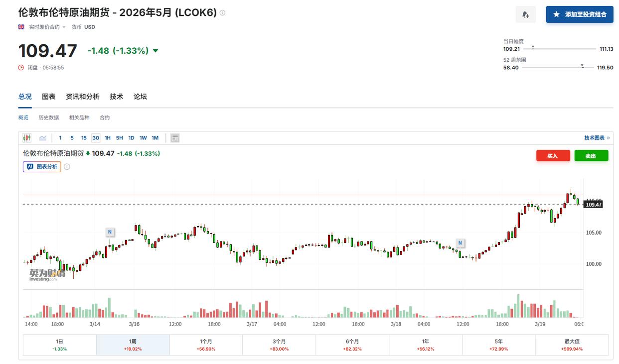Open the 技术 tab
This screenshot has width=619, height=364.
point(116,97)
